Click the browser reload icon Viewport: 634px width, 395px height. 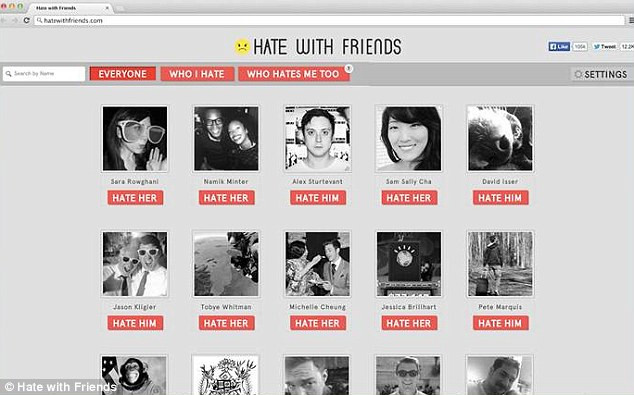click(27, 20)
